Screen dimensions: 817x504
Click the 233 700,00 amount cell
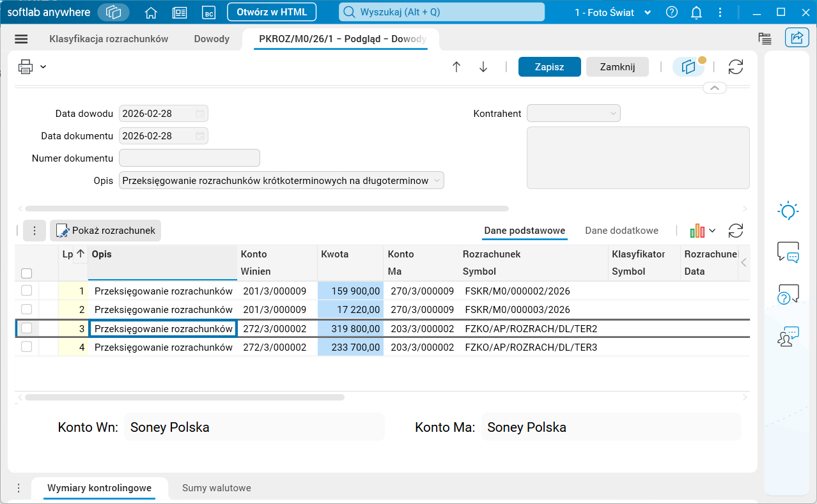(x=350, y=347)
